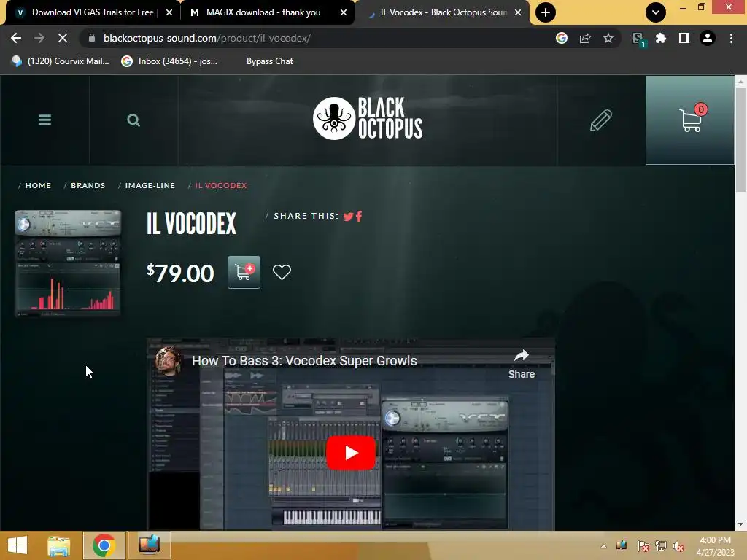The width and height of the screenshot is (747, 560).
Task: Toggle the Chrome side panel
Action: 684,38
